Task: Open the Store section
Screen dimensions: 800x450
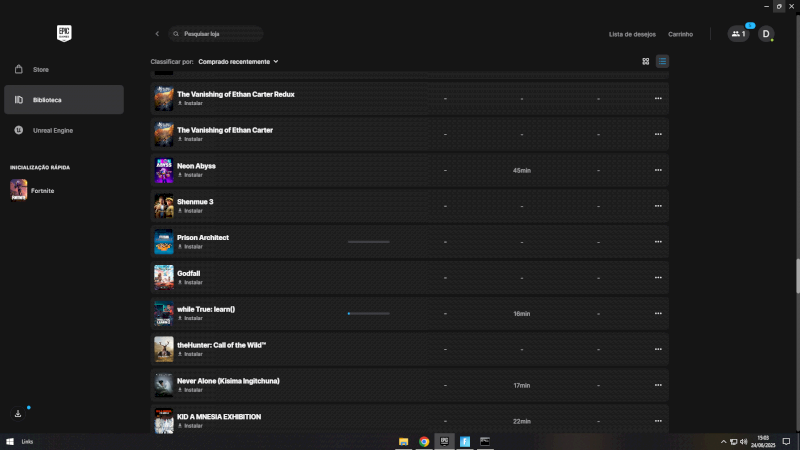Action: (64, 69)
